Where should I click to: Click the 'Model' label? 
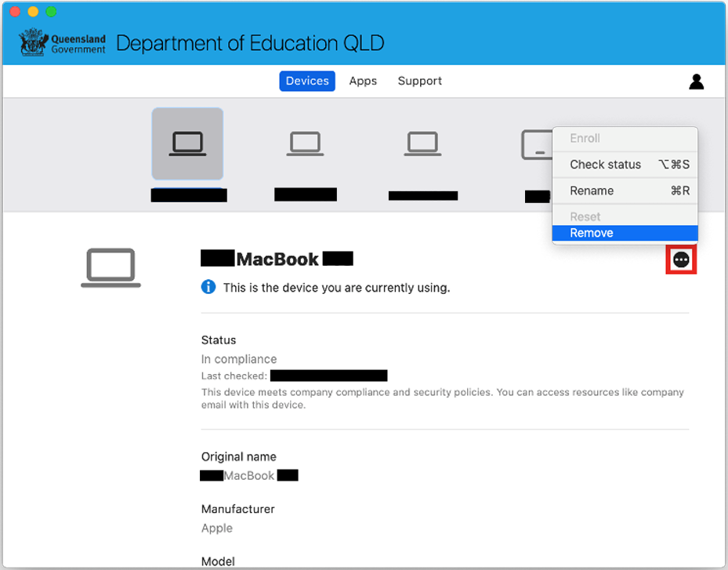pyautogui.click(x=218, y=561)
